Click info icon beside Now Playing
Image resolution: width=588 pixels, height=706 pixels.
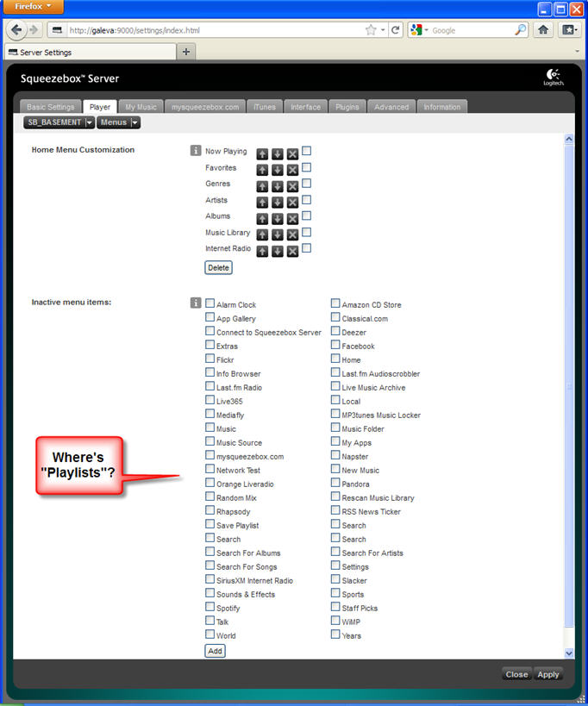(x=196, y=151)
